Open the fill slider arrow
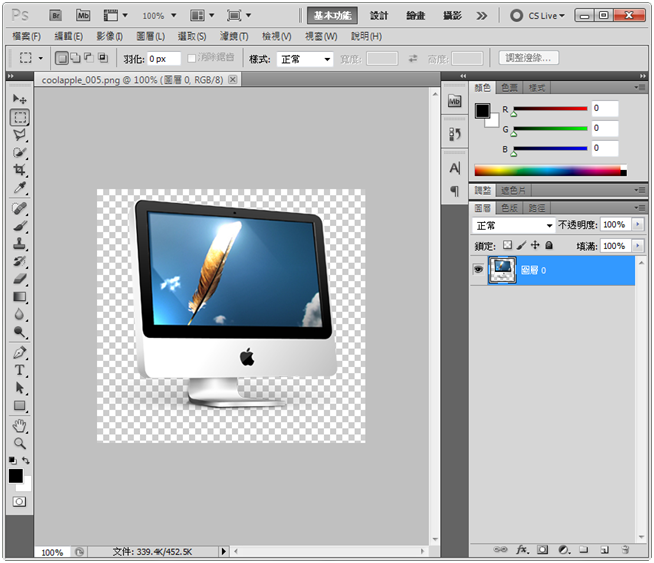The width and height of the screenshot is (654, 563). [637, 246]
